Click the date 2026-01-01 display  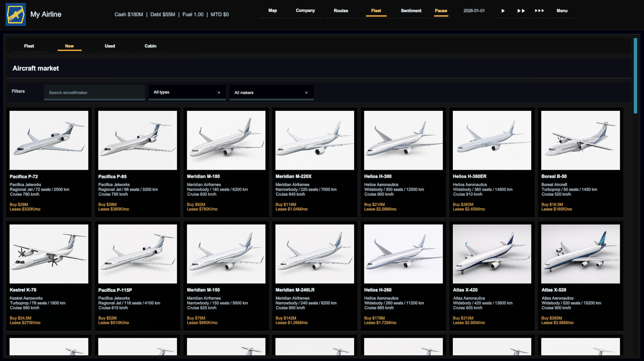coord(474,11)
